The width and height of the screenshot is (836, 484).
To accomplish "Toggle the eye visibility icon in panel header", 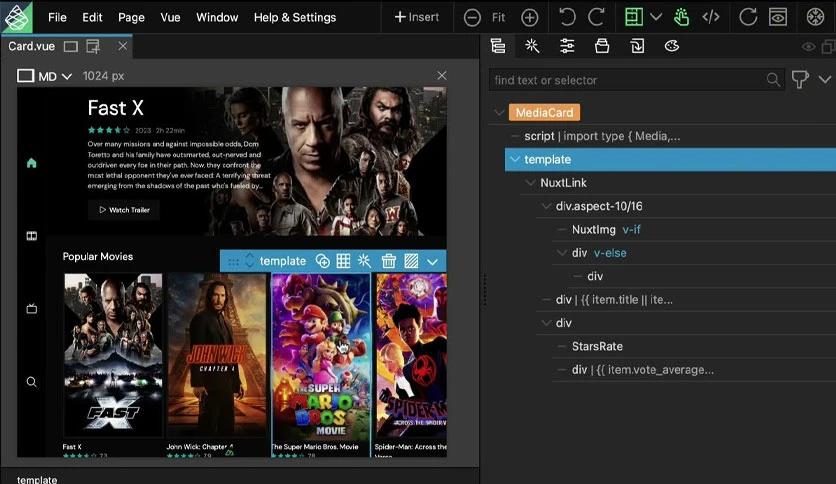I will tap(808, 47).
